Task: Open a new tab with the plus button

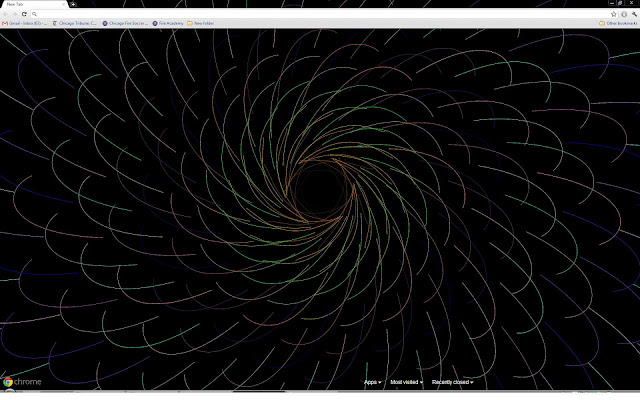Action: point(73,4)
